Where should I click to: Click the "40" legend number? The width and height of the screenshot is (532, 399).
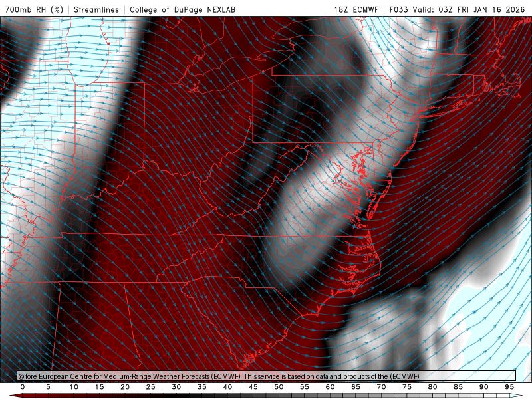[227, 387]
